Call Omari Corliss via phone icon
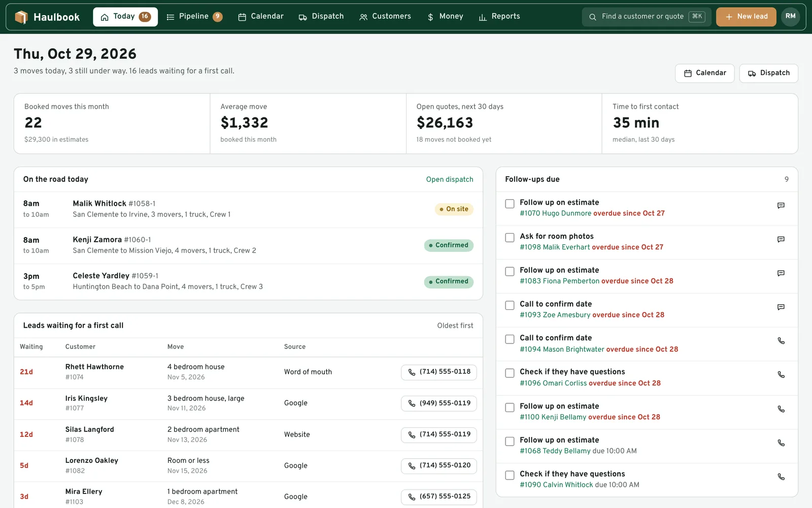Screen dimensions: 812x508 tap(781, 375)
